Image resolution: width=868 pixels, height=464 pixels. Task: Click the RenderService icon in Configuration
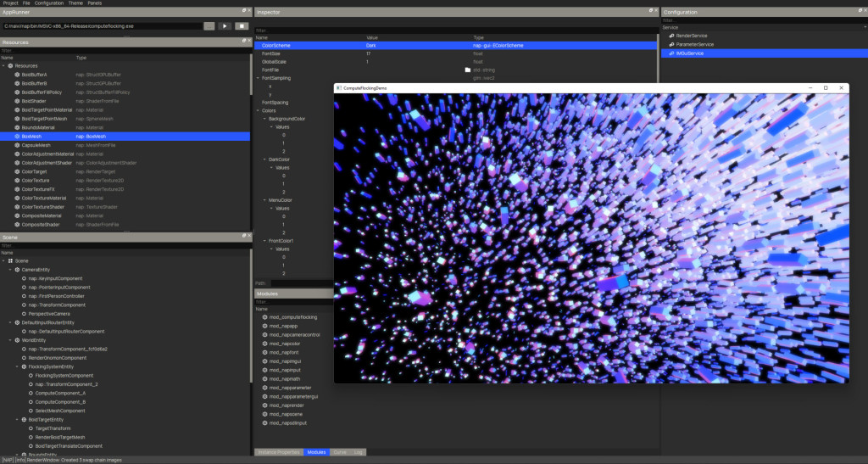tap(670, 36)
